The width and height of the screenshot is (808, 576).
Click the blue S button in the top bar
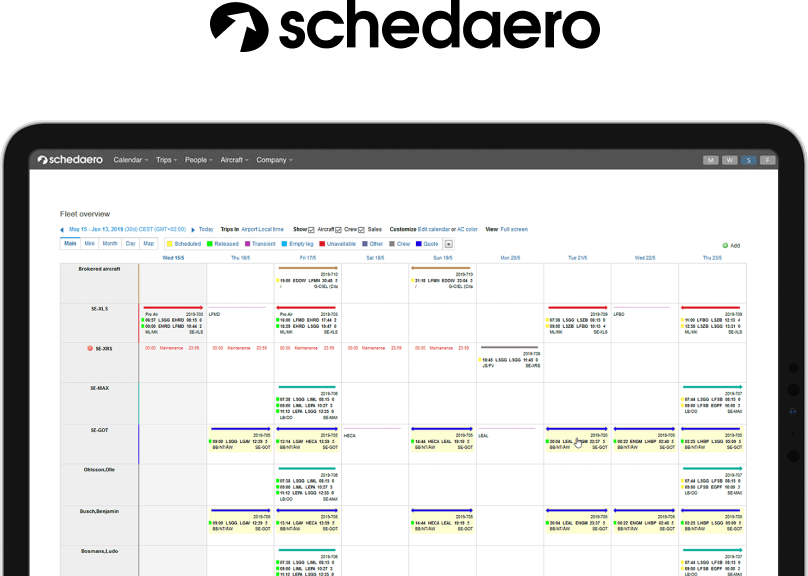coord(748,160)
